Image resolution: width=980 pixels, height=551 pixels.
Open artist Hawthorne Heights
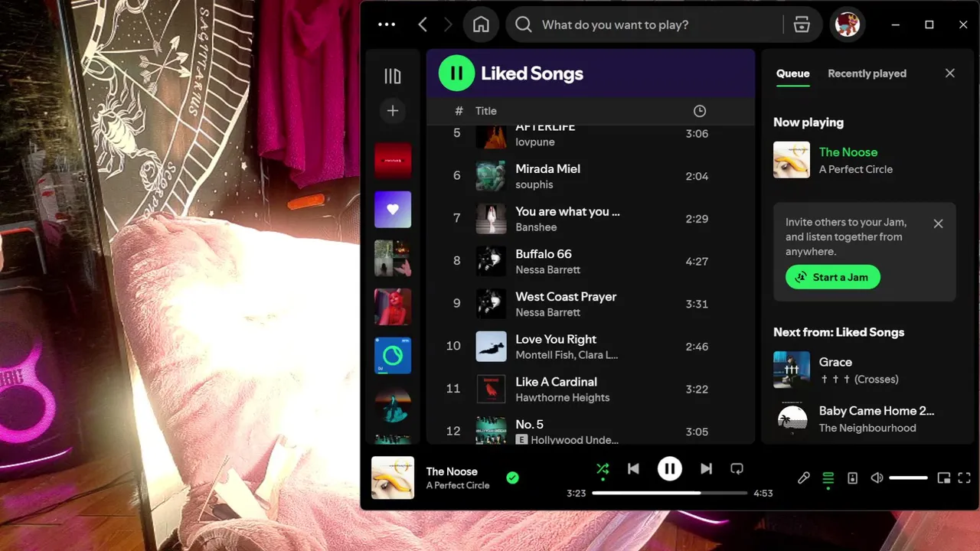(563, 398)
